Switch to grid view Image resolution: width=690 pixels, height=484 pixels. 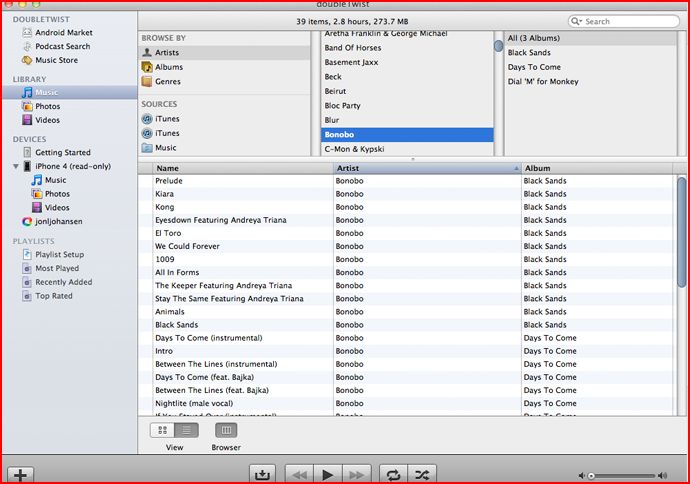point(162,430)
